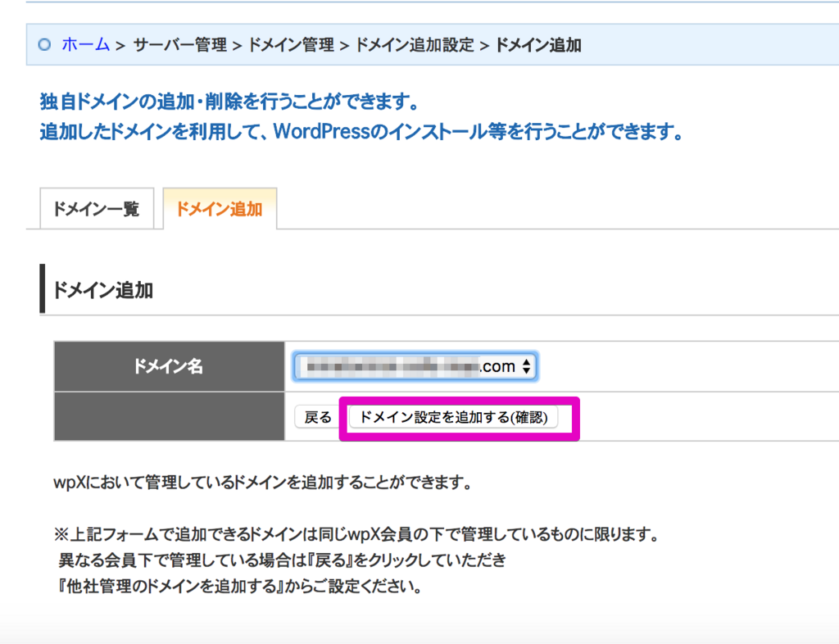Click the bold ドメイン追加 breadcrumb text
This screenshot has height=644, width=839.
point(538,45)
